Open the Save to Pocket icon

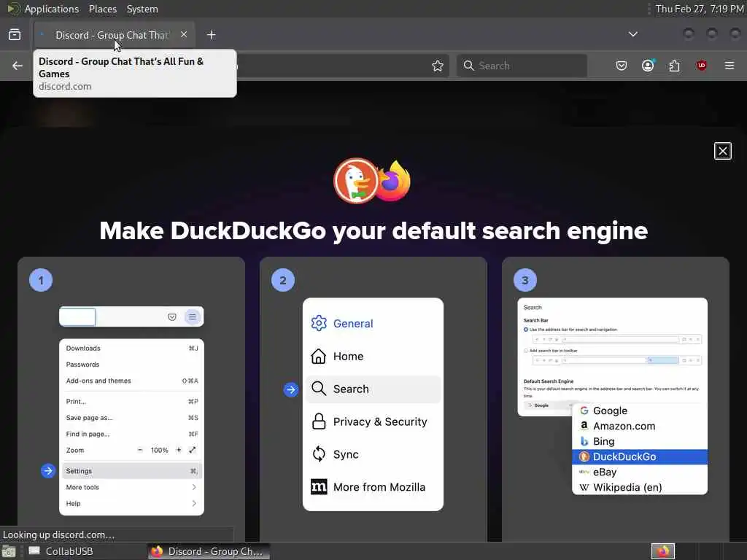pos(622,66)
